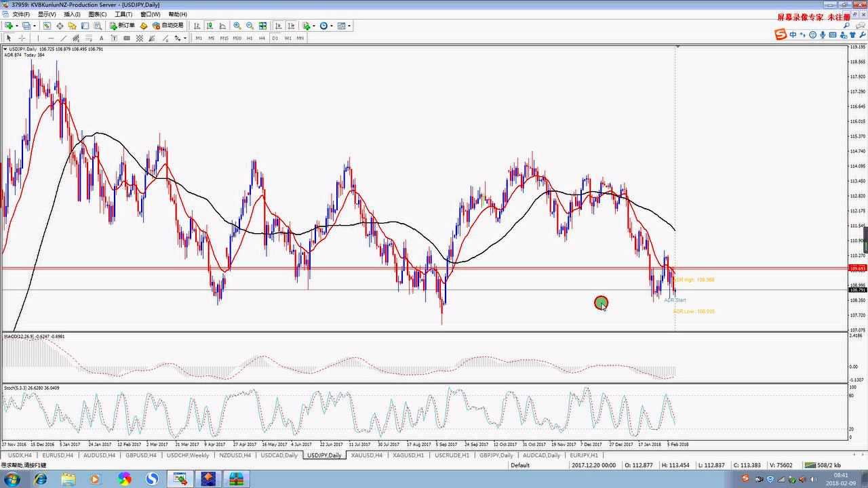Image resolution: width=868 pixels, height=488 pixels.
Task: Switch to the EURUSD,H4 chart tab
Action: pyautogui.click(x=58, y=455)
